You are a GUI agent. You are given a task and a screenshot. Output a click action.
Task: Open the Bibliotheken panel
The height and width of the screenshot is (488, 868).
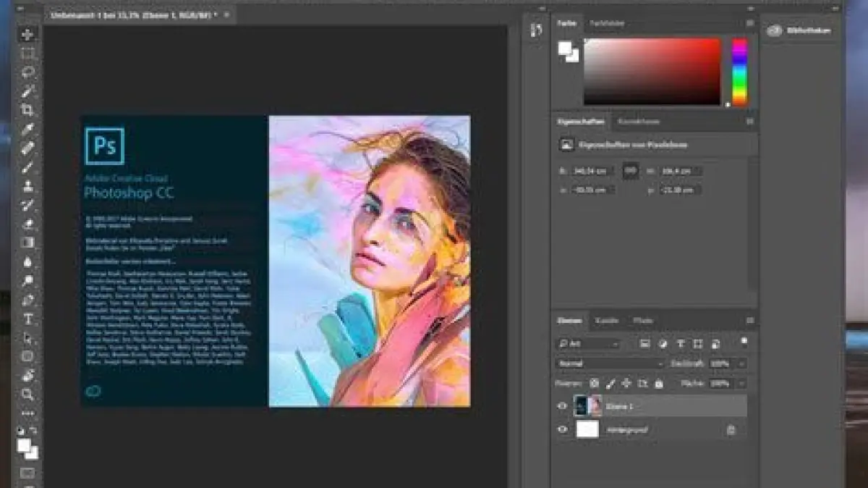pos(799,30)
